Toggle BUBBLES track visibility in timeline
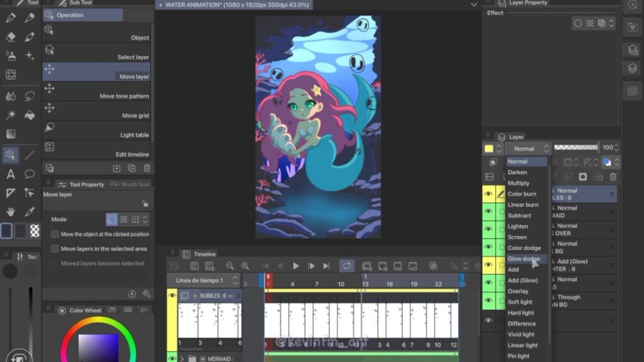This screenshot has width=644, height=362. pos(172,295)
